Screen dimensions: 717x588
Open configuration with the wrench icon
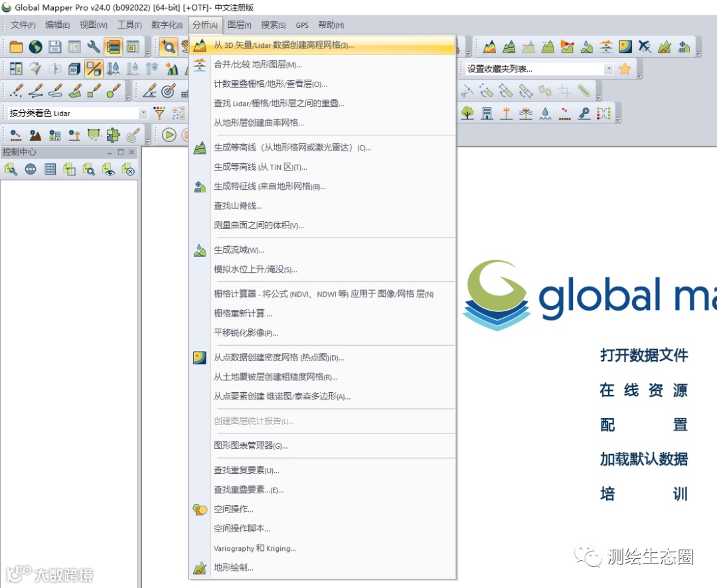click(x=94, y=46)
